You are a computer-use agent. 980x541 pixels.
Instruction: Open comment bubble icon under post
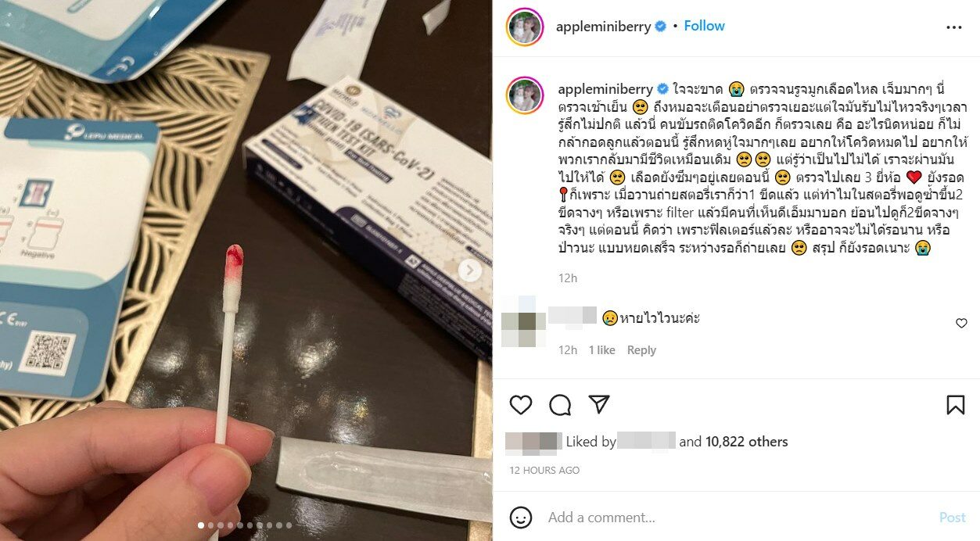point(560,405)
